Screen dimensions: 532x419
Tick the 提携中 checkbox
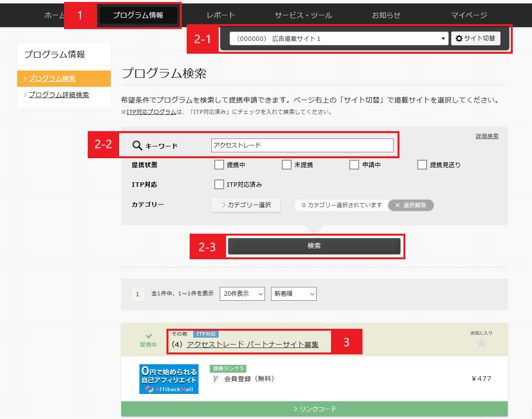[x=219, y=165]
